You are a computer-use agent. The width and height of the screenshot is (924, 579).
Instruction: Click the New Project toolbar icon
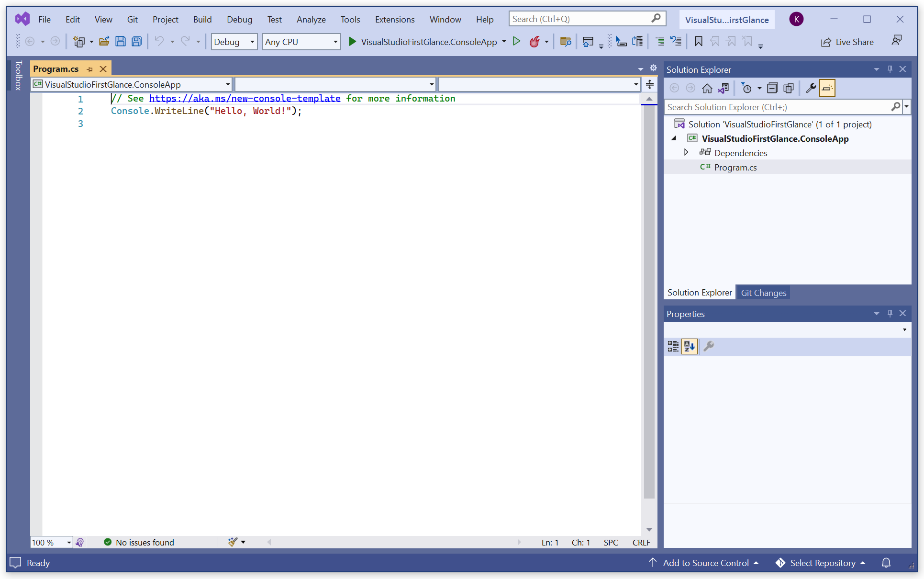click(x=79, y=41)
